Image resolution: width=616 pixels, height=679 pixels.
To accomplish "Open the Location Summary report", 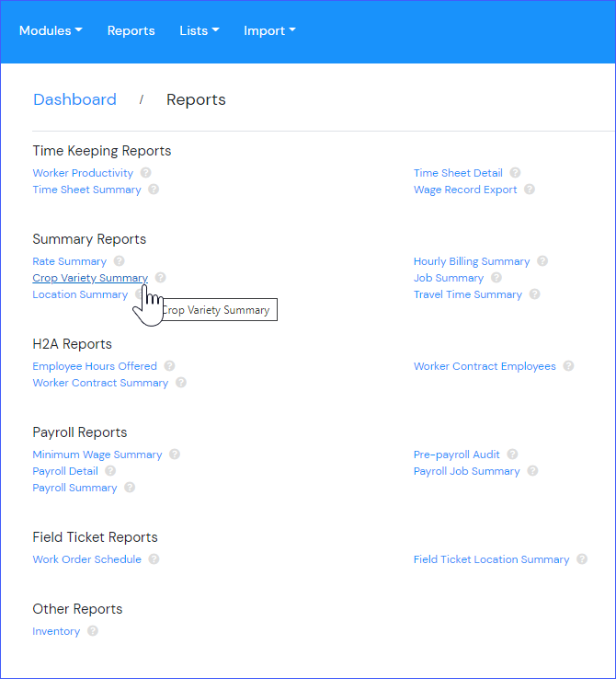I will pyautogui.click(x=80, y=294).
